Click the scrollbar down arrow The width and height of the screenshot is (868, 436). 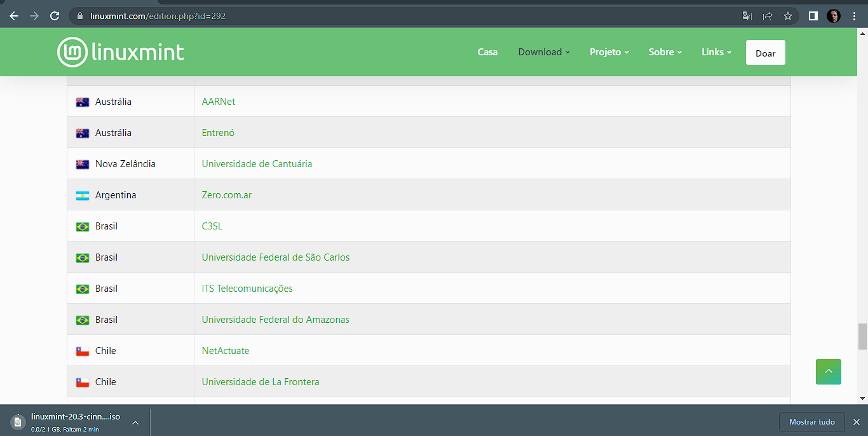862,399
